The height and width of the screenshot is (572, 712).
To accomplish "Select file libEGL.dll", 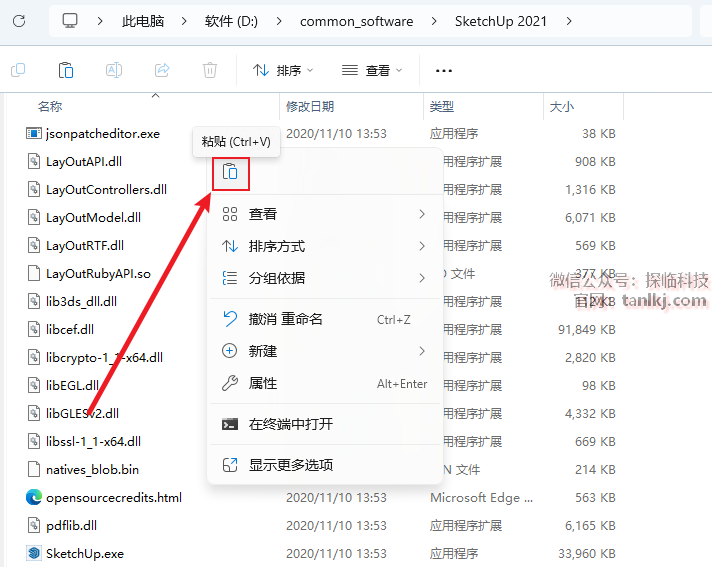I will coord(73,385).
